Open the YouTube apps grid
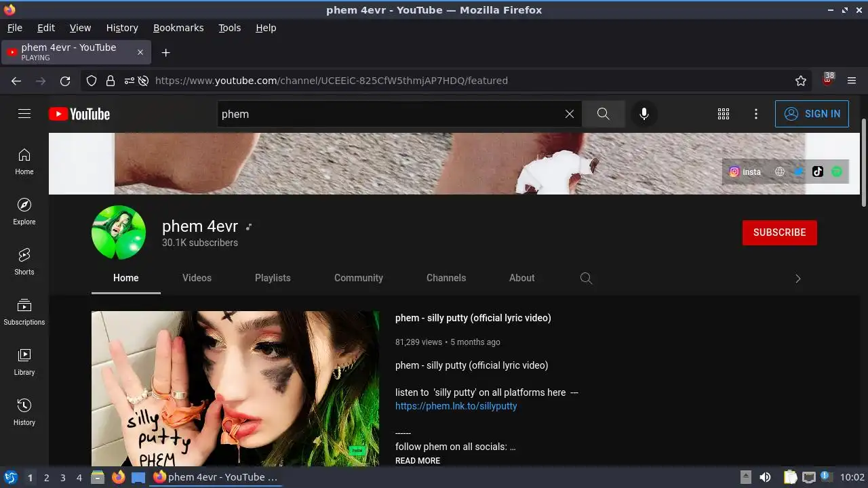 [724, 114]
